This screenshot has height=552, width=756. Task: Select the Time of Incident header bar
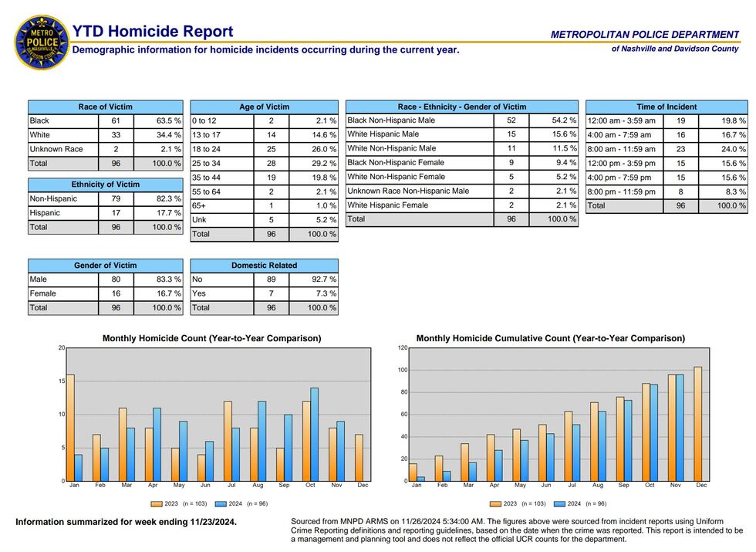pos(668,107)
